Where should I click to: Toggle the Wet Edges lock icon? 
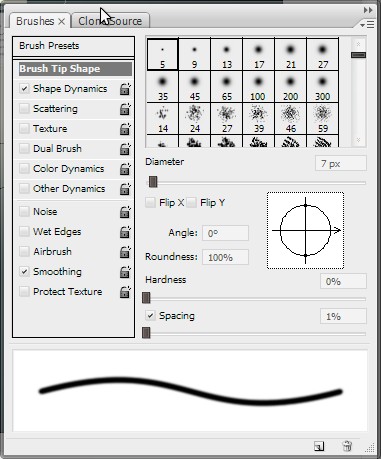click(x=125, y=232)
